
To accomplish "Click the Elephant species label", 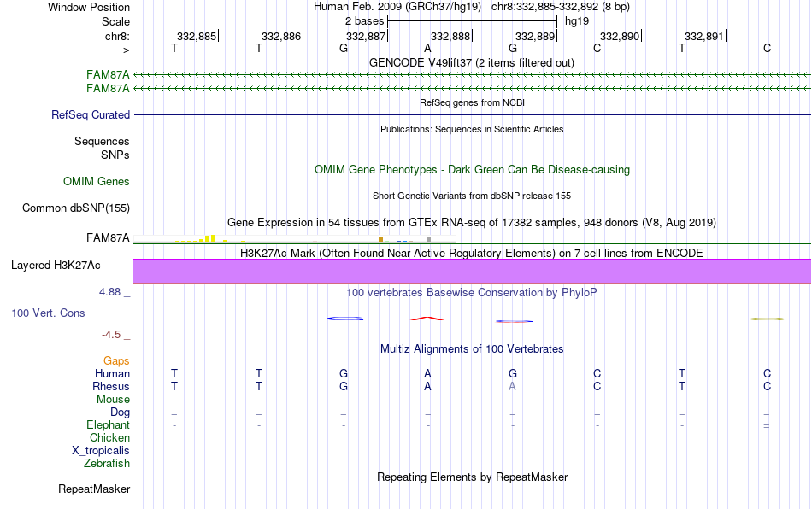I will pos(109,424).
